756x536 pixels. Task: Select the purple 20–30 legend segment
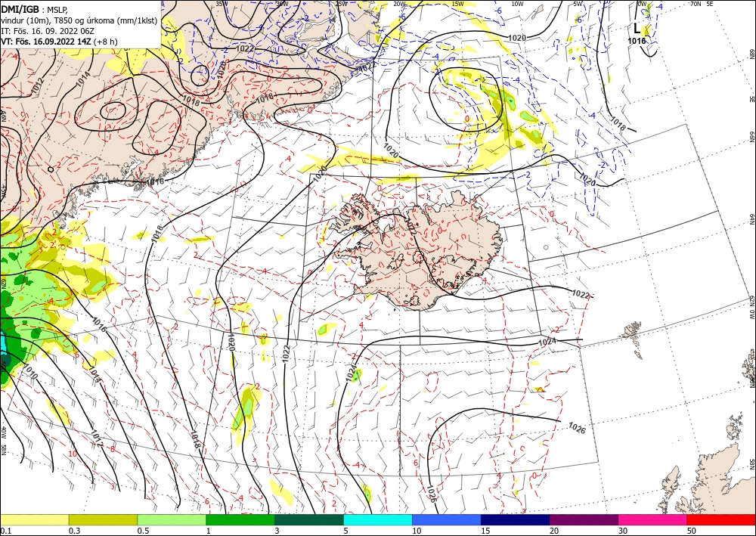pos(584,519)
